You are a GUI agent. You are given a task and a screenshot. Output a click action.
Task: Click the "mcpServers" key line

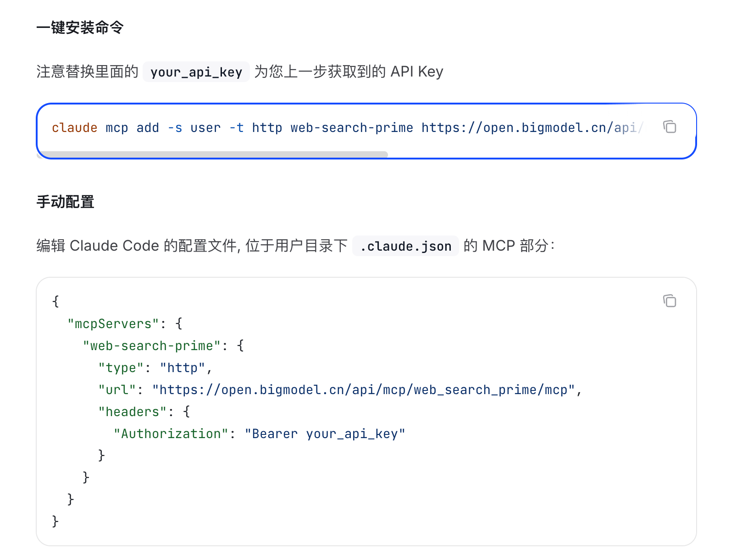pyautogui.click(x=125, y=324)
